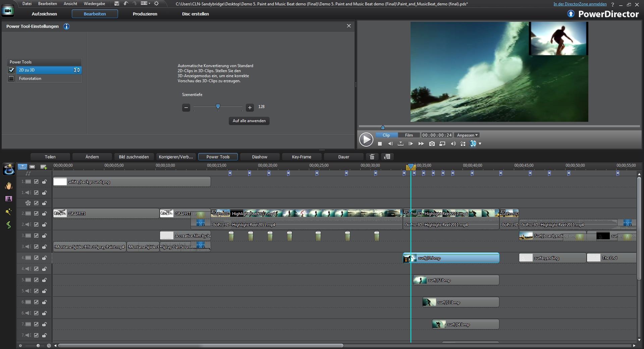Open the Wiedergabe menu
Image resolution: width=644 pixels, height=349 pixels.
pyautogui.click(x=94, y=4)
